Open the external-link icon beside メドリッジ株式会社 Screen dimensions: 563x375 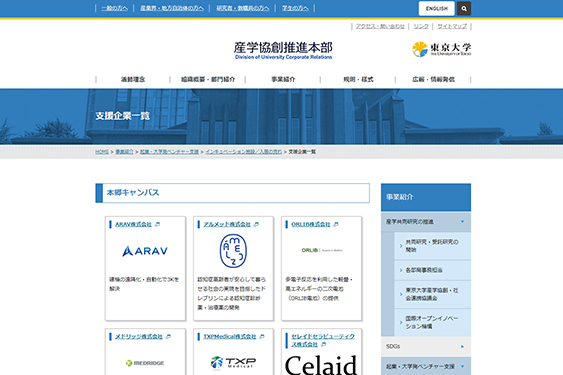[168, 337]
